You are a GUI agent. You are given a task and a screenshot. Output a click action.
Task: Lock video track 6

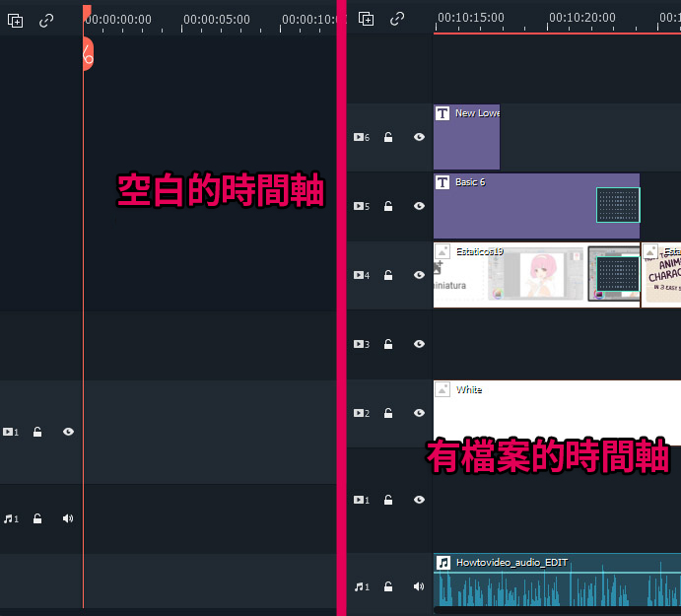(388, 138)
